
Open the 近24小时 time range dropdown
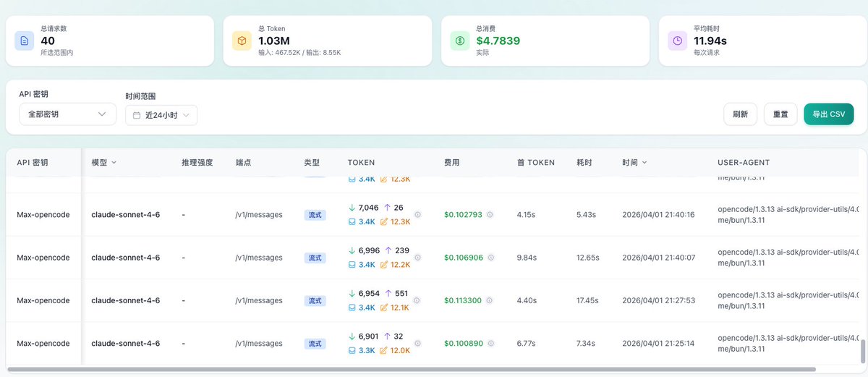(161, 115)
